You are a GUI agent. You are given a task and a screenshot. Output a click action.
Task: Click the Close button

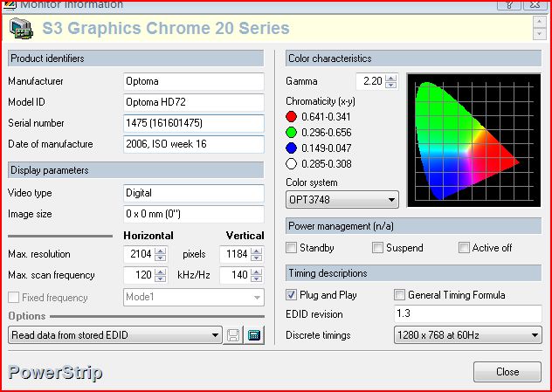[507, 372]
